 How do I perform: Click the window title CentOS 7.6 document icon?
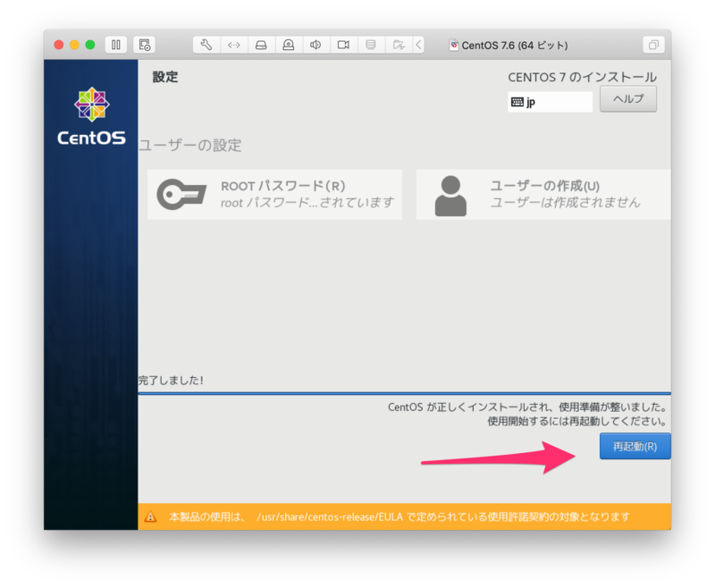pyautogui.click(x=454, y=45)
